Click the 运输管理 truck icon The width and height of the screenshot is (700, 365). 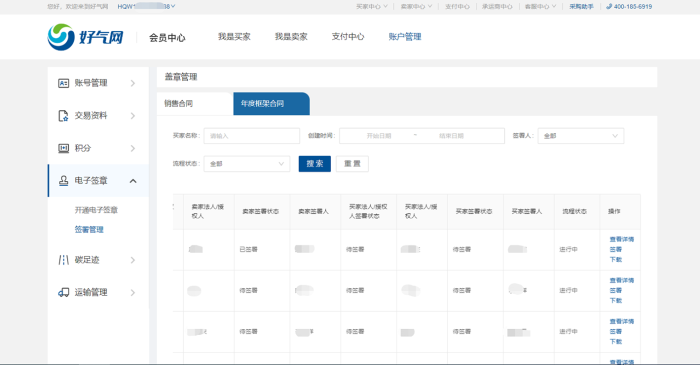tap(63, 292)
